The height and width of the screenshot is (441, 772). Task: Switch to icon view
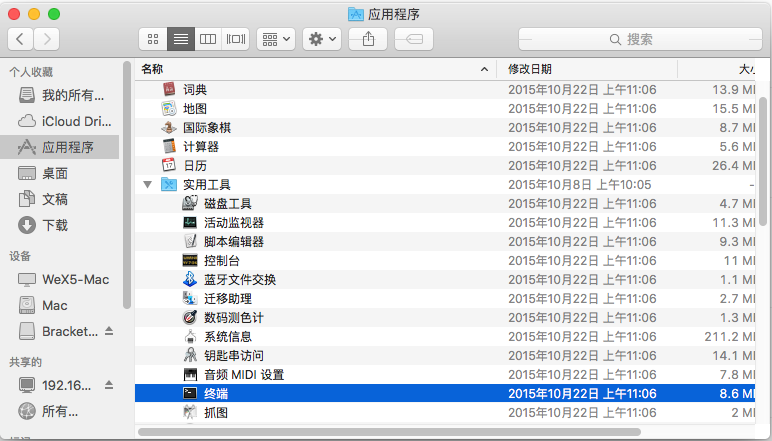pos(153,39)
